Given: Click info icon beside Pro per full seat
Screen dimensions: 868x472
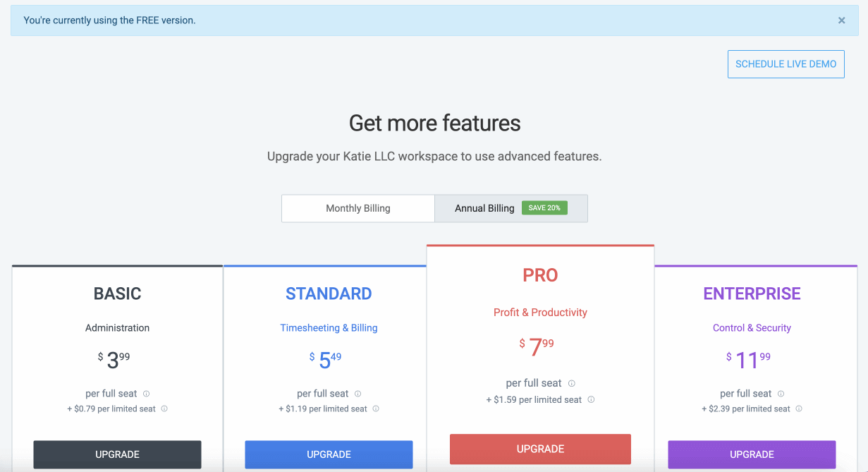Looking at the screenshot, I should (x=572, y=384).
